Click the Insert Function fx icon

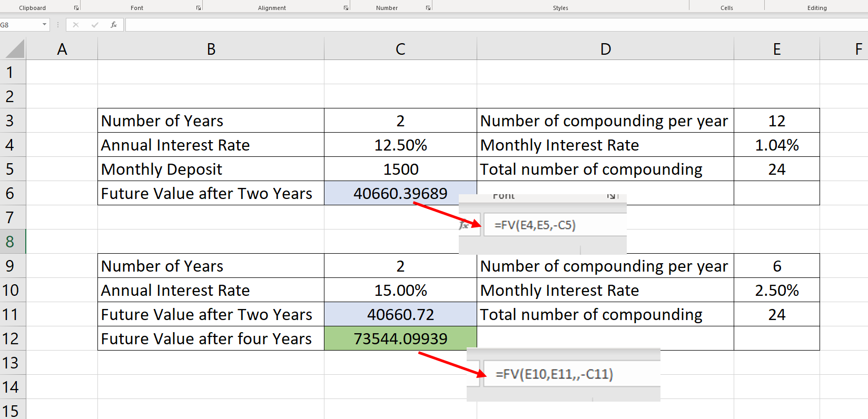point(114,25)
